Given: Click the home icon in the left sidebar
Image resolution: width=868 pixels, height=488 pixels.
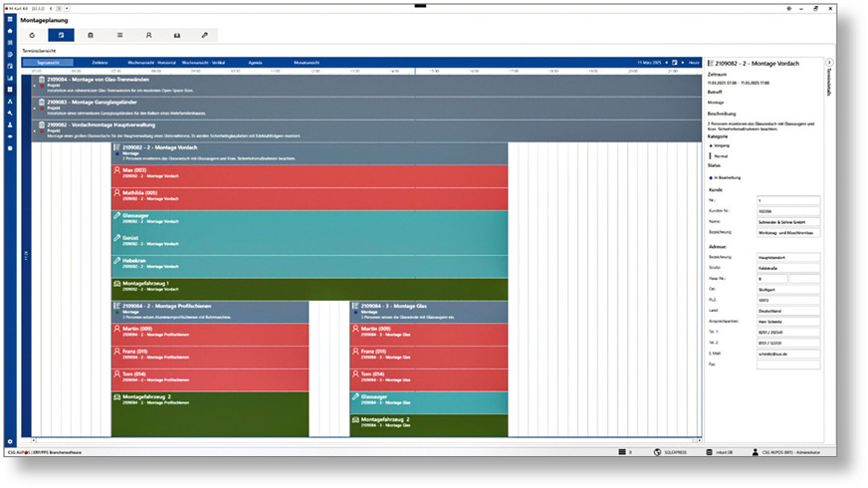Looking at the screenshot, I should click(x=10, y=30).
